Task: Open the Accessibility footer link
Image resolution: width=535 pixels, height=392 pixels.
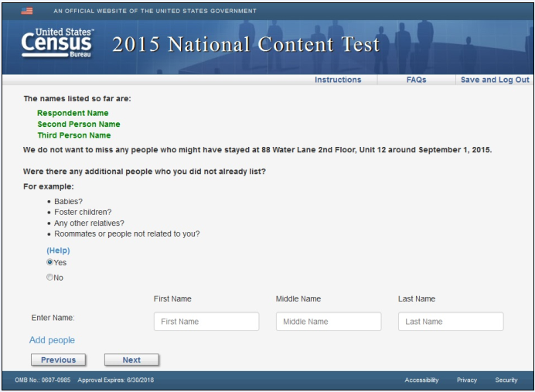Action: (x=421, y=380)
